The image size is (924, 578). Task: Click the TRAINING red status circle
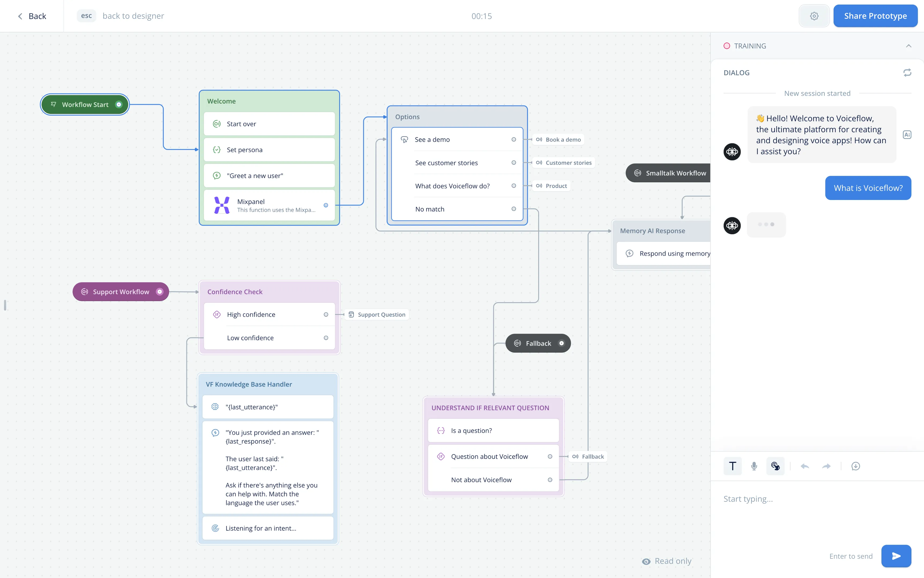pyautogui.click(x=727, y=46)
